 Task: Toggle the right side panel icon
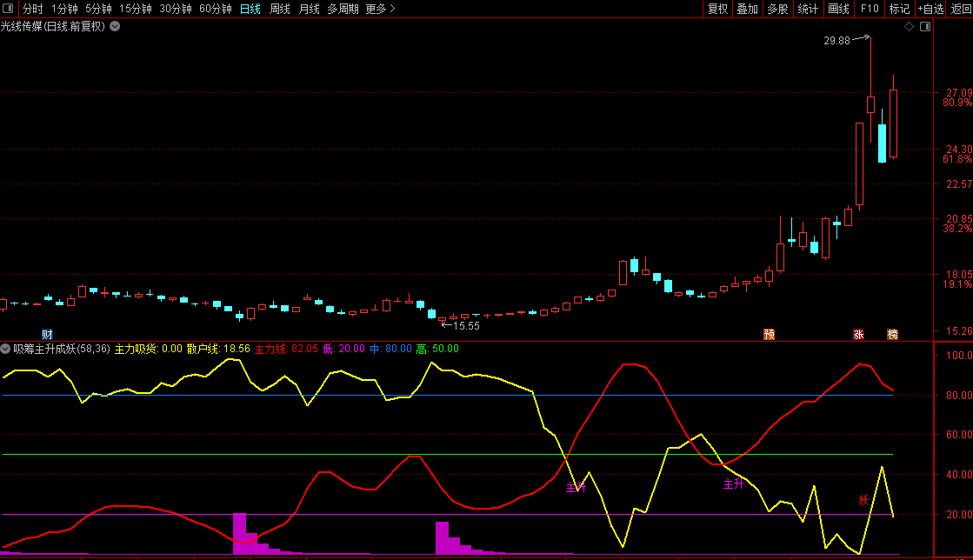click(924, 26)
